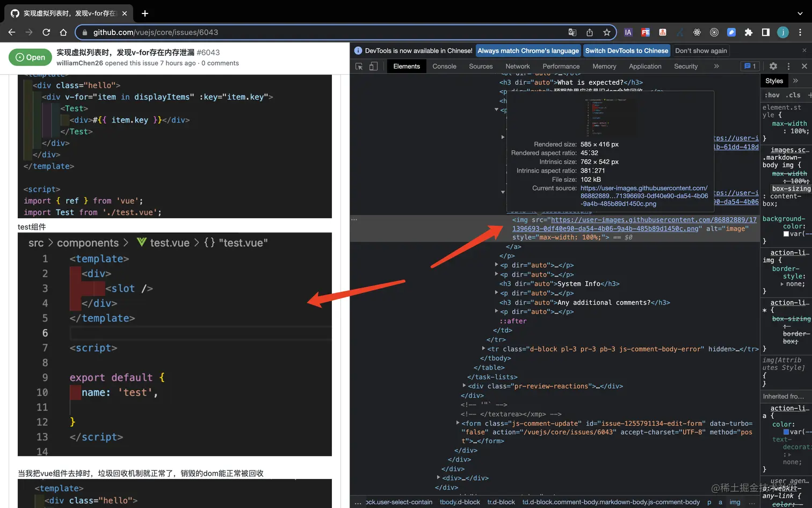
Task: Click 'Don't show again' button
Action: click(701, 51)
